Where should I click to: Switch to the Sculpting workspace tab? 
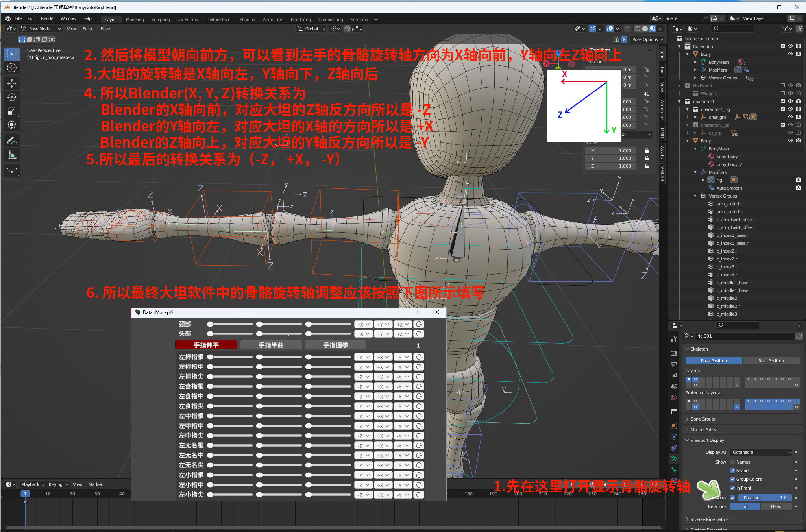(161, 20)
